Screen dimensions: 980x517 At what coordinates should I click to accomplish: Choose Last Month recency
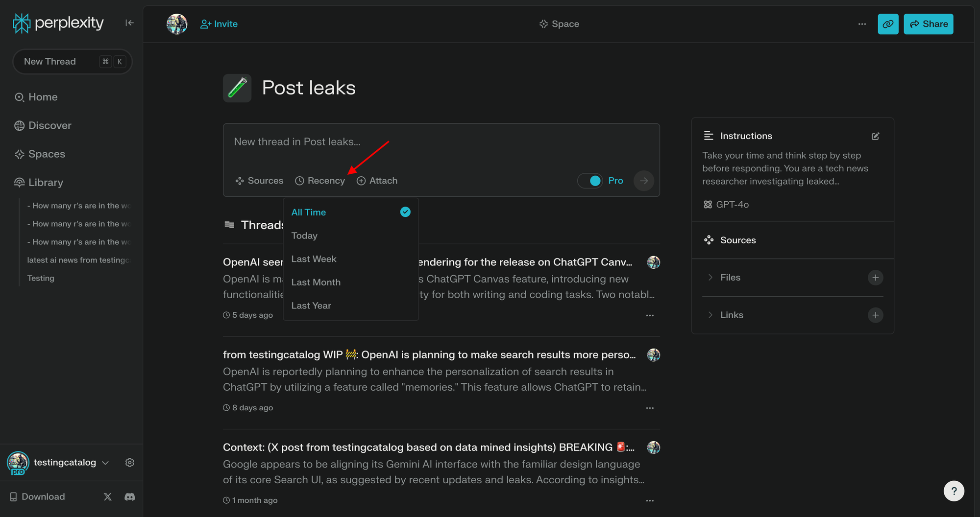[351, 282]
